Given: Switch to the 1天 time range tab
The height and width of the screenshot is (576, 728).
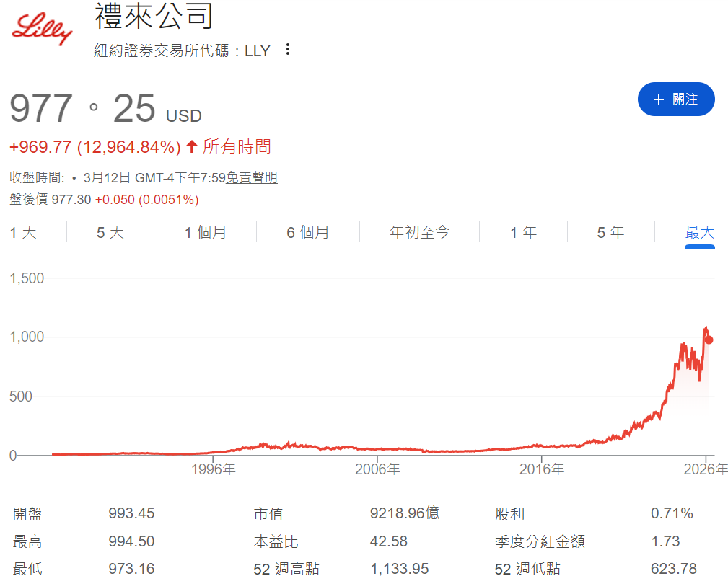Looking at the screenshot, I should [22, 232].
